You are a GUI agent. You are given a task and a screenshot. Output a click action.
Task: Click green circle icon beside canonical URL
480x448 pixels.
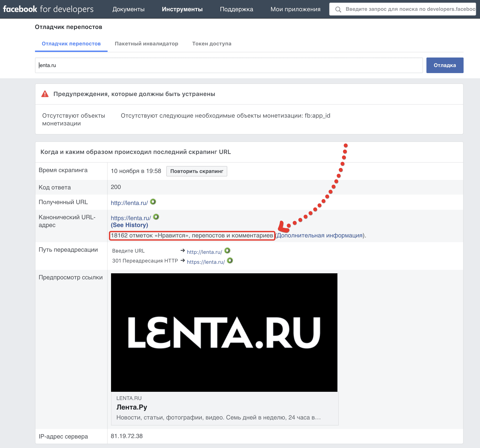(156, 217)
